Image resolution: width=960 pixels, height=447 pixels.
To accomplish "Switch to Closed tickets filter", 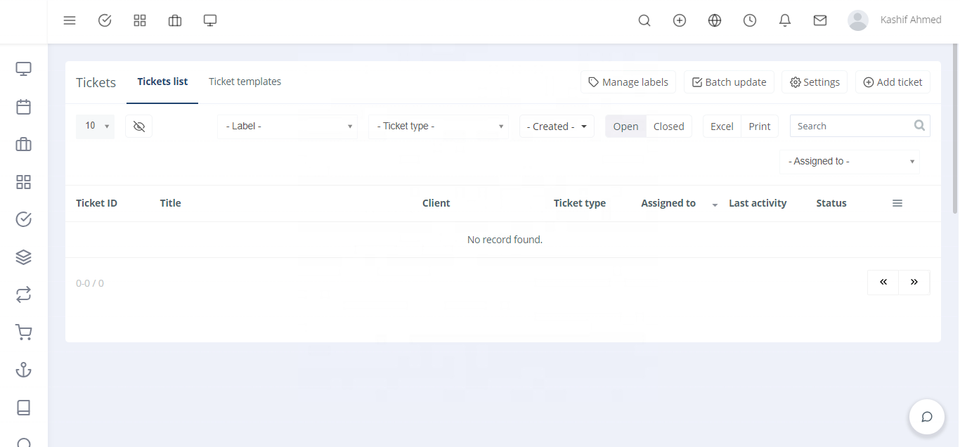I will [x=668, y=127].
